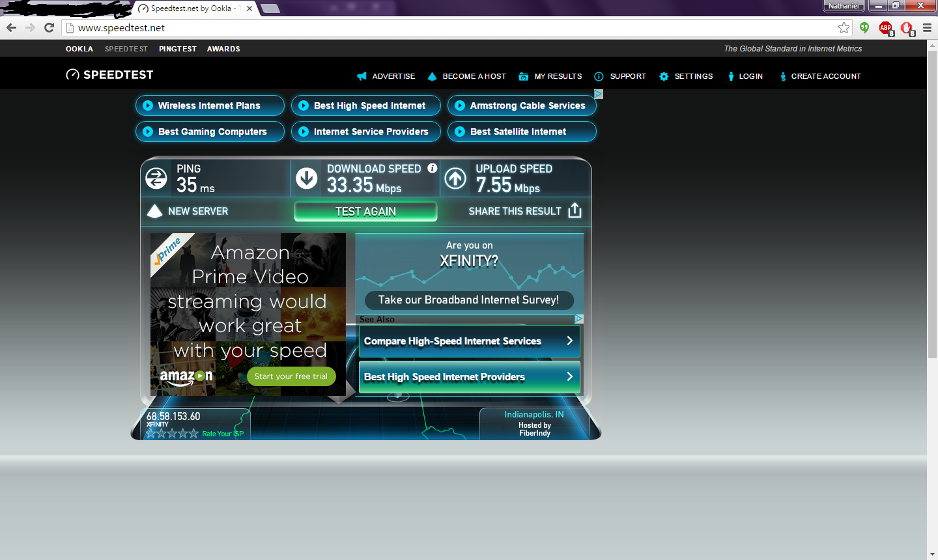Open Internet Service Providers ad link
This screenshot has height=560, width=938.
pos(366,132)
